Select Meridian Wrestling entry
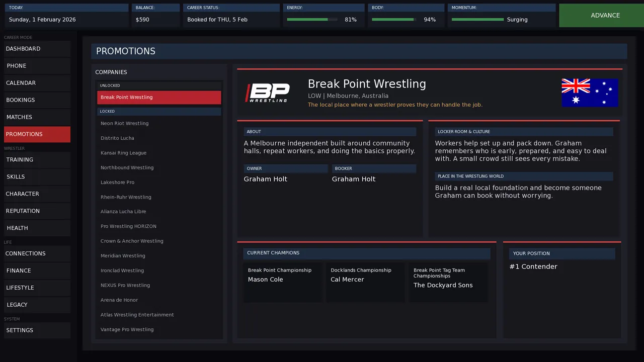The width and height of the screenshot is (644, 362). pos(159,256)
